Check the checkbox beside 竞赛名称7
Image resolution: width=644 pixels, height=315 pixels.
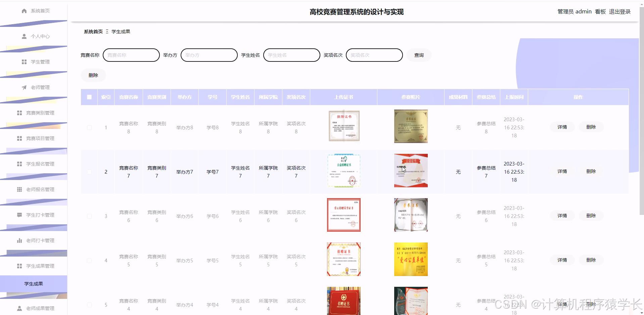click(89, 172)
